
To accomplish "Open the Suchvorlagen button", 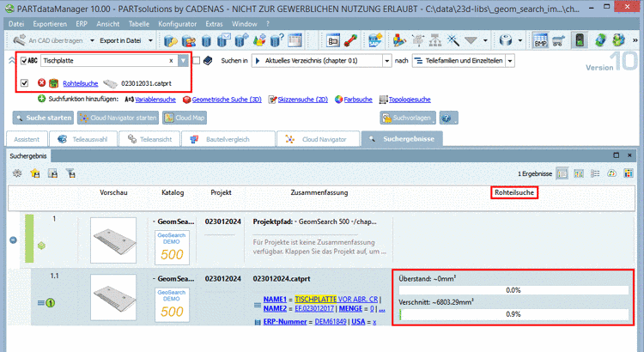I will pyautogui.click(x=407, y=118).
